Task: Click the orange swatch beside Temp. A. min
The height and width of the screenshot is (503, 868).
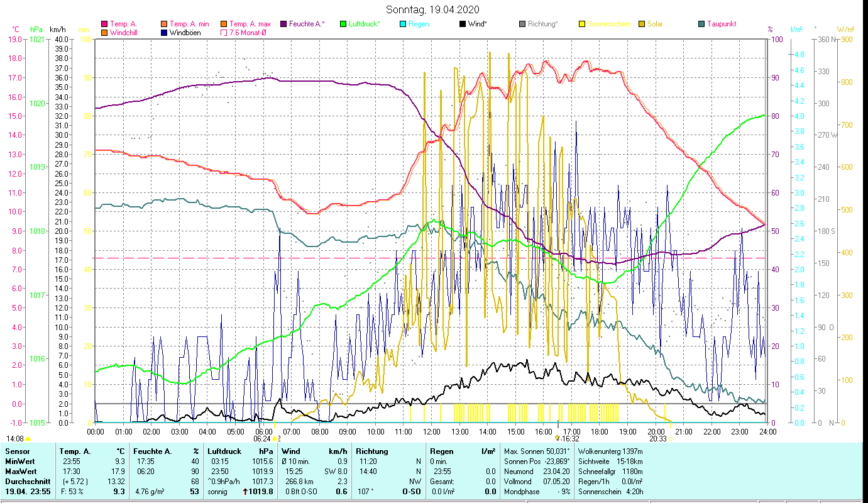Action: tap(164, 24)
